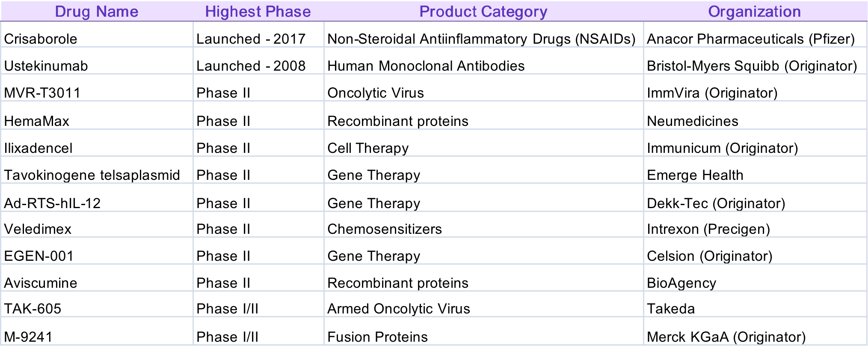Viewport: 868px width, 346px height.
Task: Click the Product Category column header
Action: [483, 12]
